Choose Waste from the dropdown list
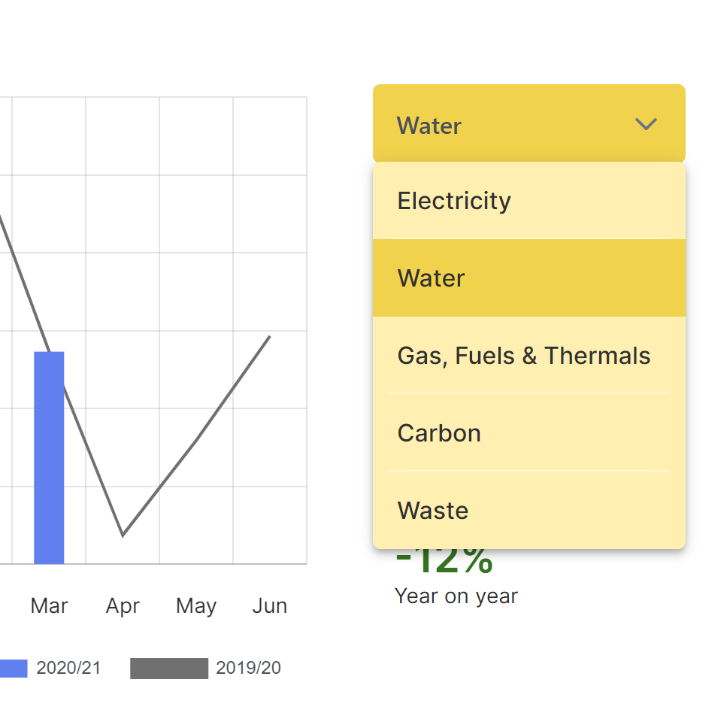The height and width of the screenshot is (728, 724). pos(433,511)
